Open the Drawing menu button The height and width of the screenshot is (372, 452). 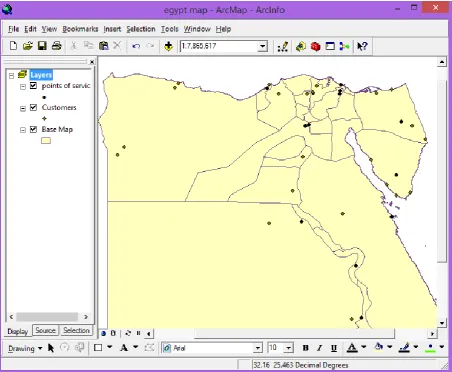tap(25, 348)
